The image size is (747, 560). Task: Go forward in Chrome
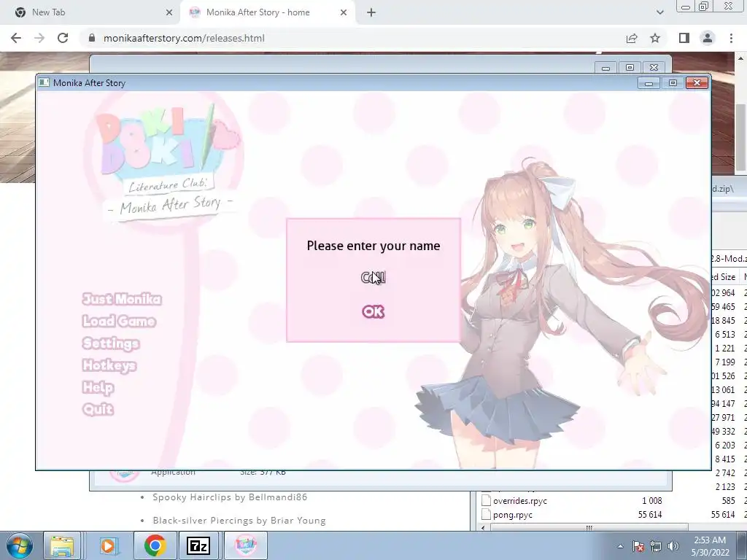pos(39,38)
